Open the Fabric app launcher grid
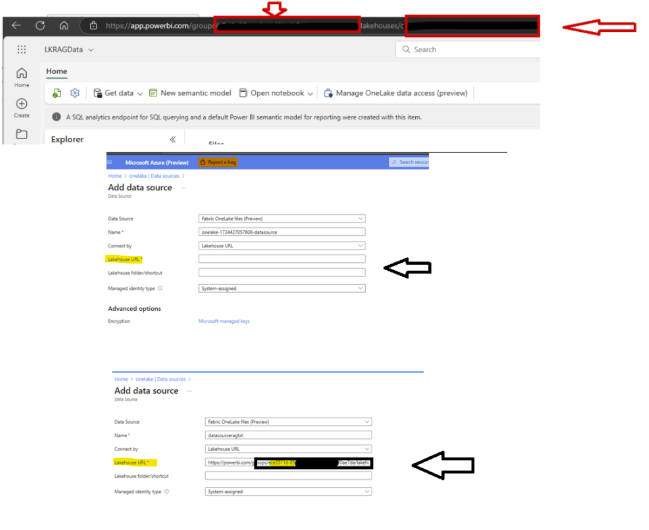This screenshot has height=530, width=649. [x=22, y=50]
